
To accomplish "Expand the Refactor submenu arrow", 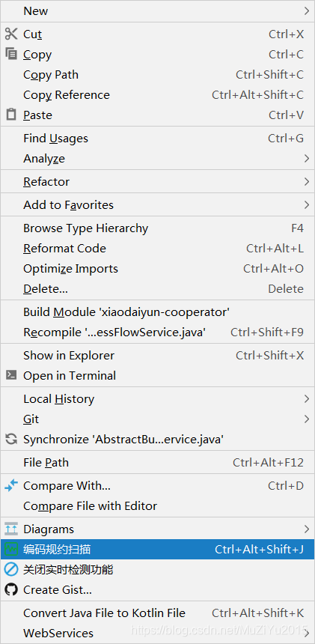I will [x=306, y=181].
